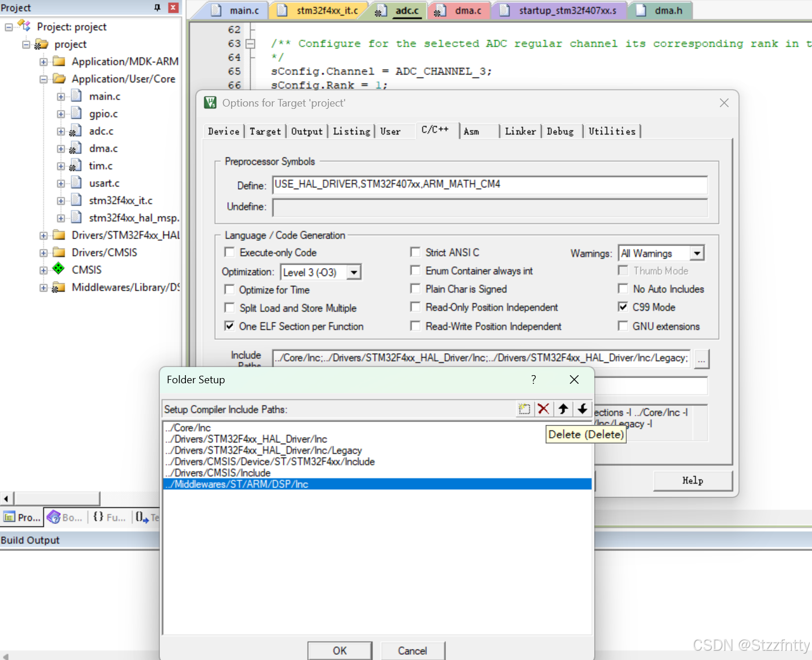Delete the selected include path
812x660 pixels.
(x=543, y=409)
